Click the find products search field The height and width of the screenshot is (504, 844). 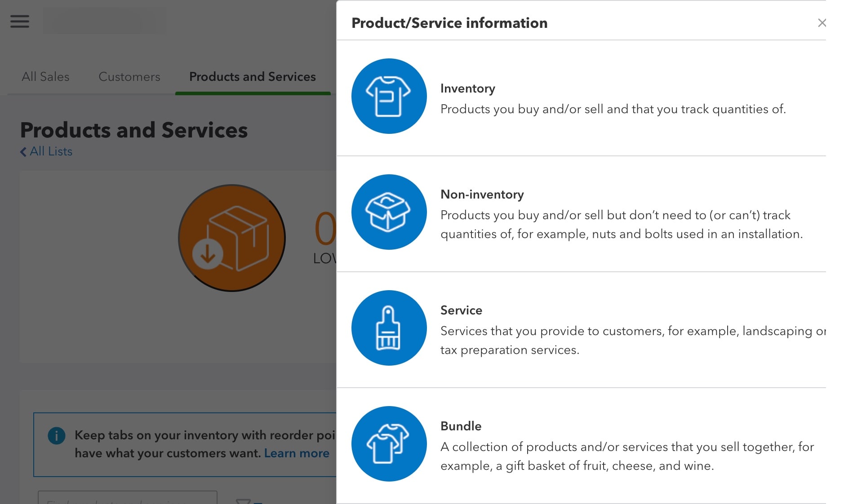point(128,498)
